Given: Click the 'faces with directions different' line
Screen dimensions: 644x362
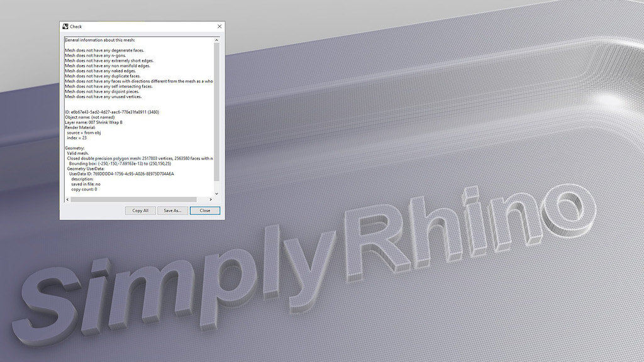Looking at the screenshot, I should (x=139, y=81).
